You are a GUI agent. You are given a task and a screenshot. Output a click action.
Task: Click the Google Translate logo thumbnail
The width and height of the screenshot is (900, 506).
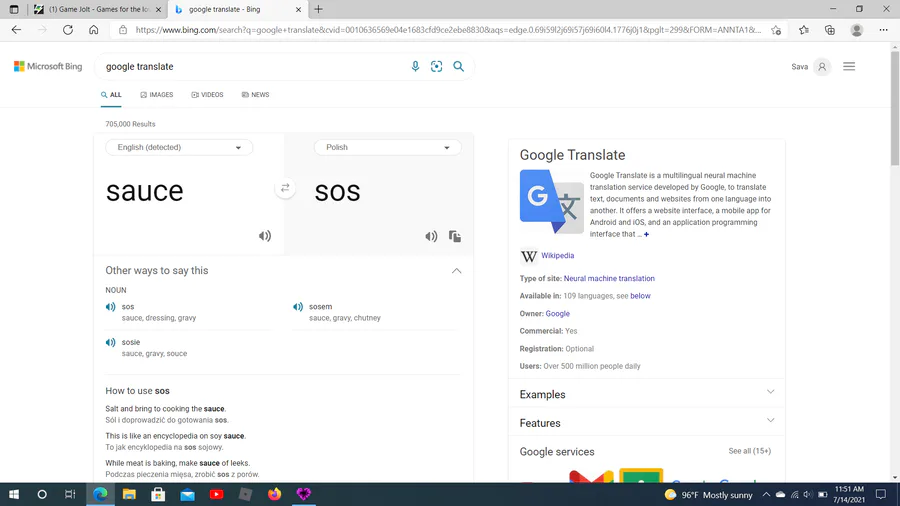[552, 201]
